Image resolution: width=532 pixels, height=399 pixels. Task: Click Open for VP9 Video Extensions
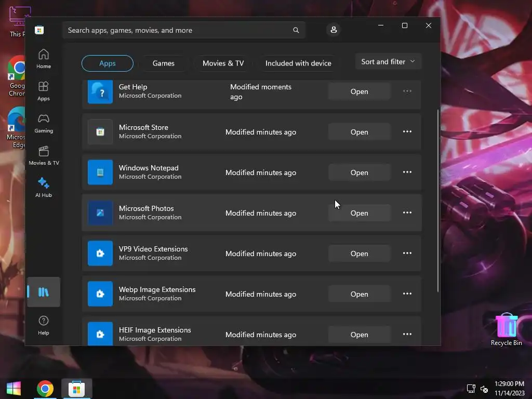(360, 254)
